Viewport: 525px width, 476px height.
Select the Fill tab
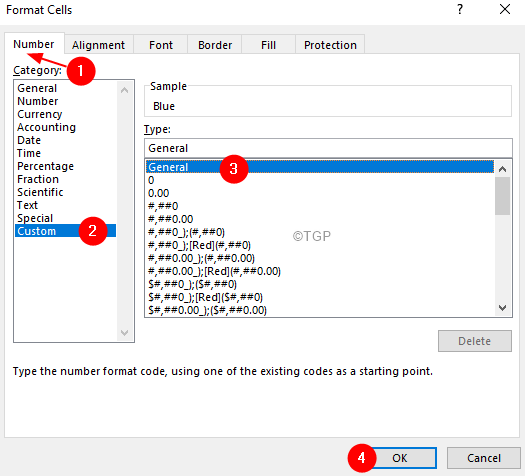tap(268, 45)
